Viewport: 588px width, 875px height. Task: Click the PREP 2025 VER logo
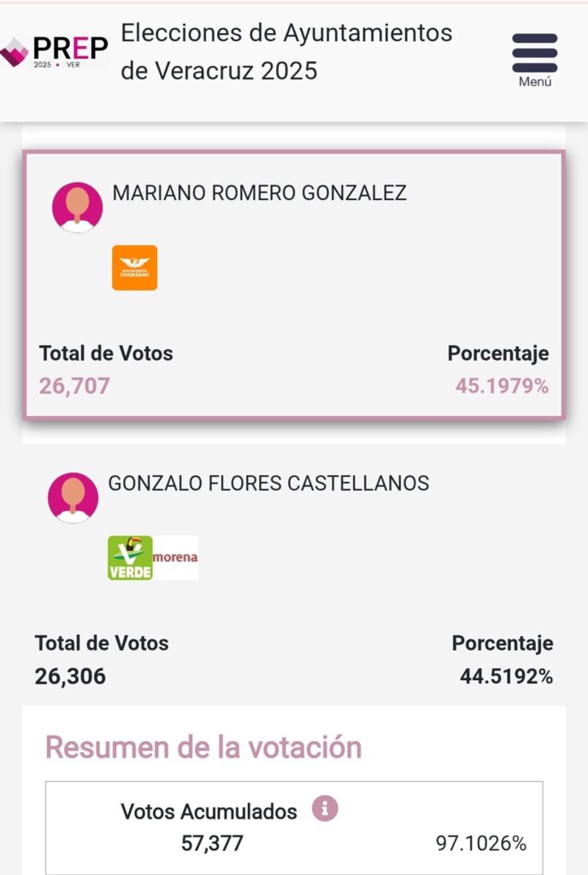[x=55, y=52]
